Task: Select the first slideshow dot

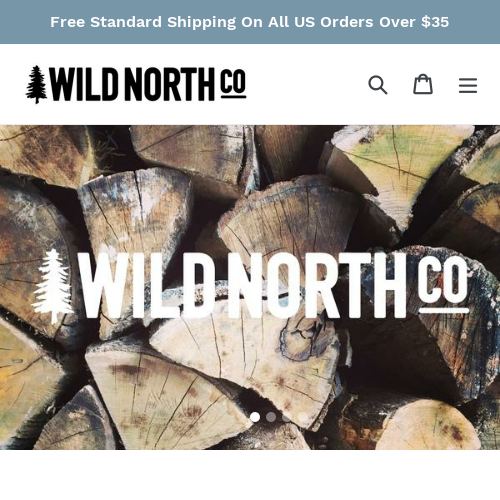Action: pos(255,417)
